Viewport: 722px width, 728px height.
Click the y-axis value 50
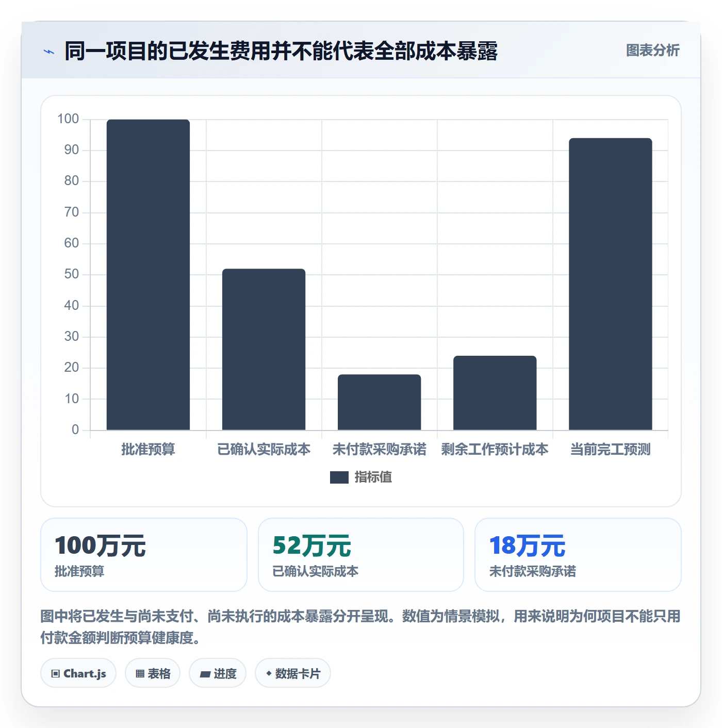pos(72,274)
